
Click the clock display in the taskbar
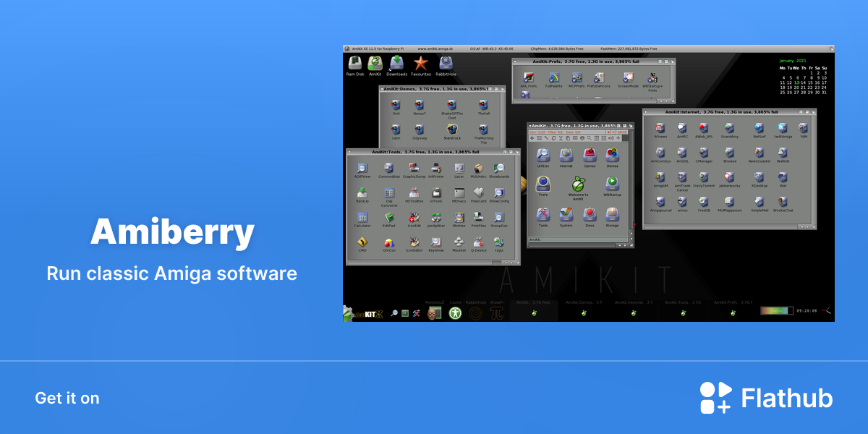pyautogui.click(x=807, y=311)
